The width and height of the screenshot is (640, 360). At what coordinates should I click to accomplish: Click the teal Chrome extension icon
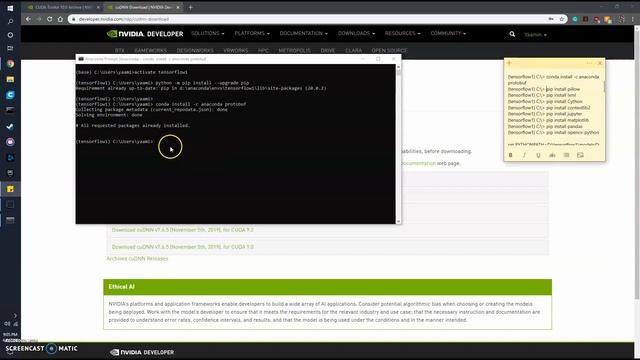pyautogui.click(x=575, y=19)
